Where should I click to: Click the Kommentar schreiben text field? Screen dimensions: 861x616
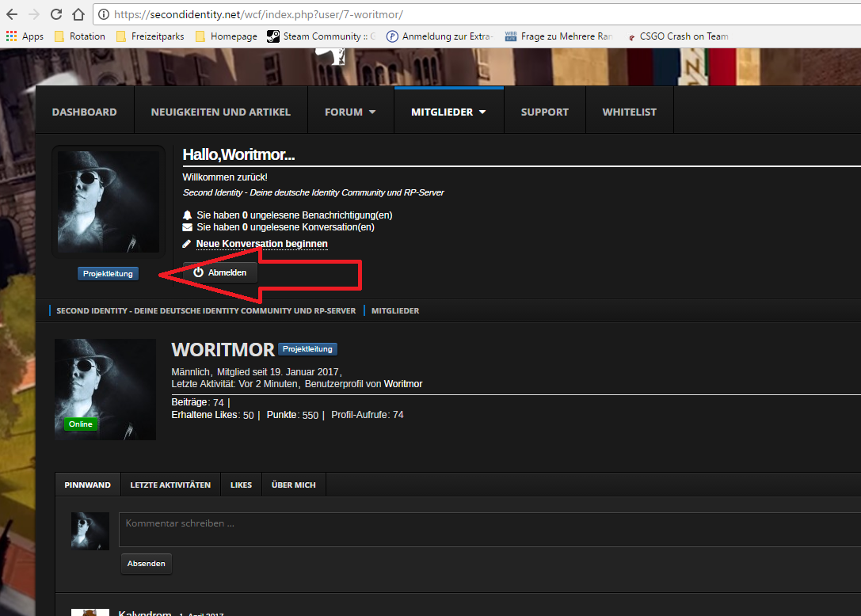coord(490,529)
